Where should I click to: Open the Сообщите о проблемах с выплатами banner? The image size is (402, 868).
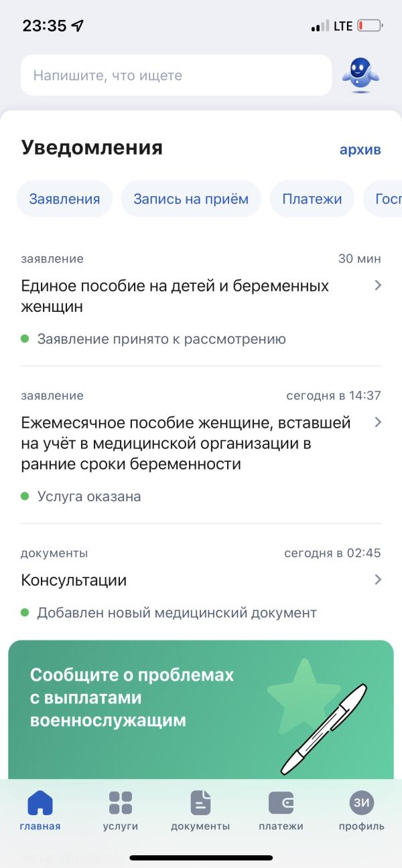click(x=201, y=709)
